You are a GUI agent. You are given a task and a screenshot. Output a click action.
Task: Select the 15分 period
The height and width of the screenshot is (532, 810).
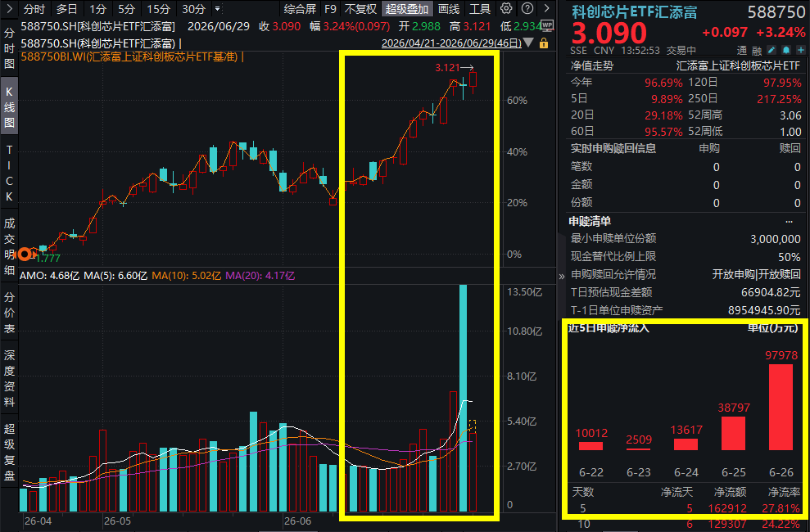tap(158, 9)
